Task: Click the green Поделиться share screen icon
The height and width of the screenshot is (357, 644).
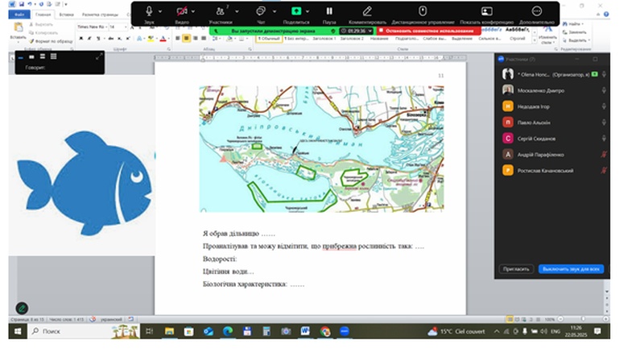Action: click(296, 10)
